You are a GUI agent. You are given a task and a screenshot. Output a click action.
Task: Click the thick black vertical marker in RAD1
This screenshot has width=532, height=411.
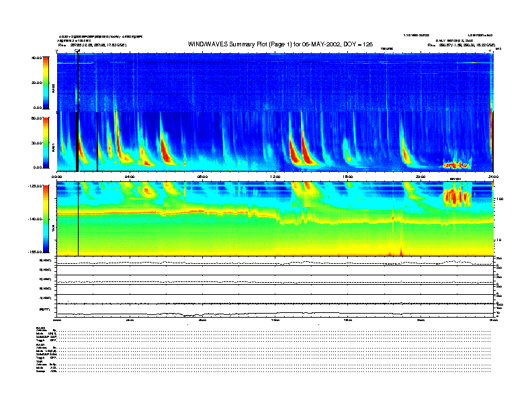point(77,141)
